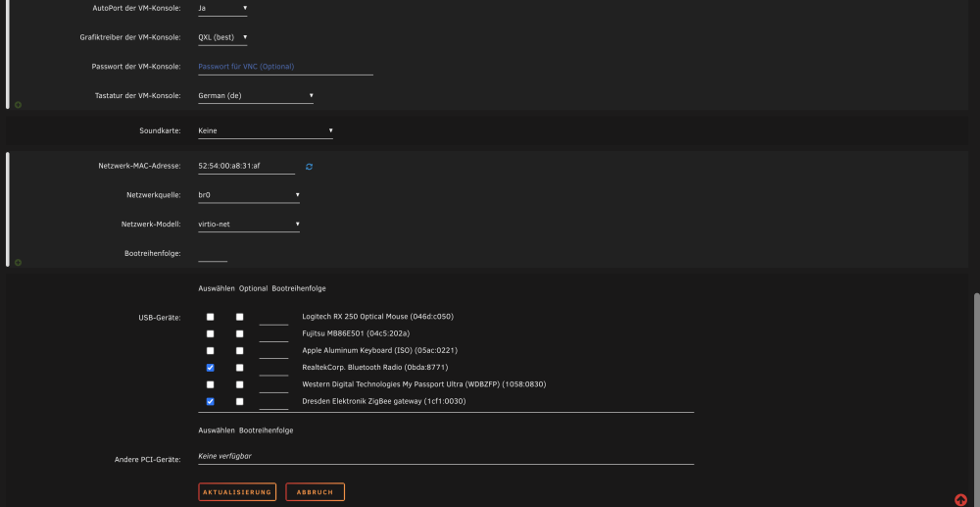The image size is (980, 507).
Task: Click the 'Grafiktreiber der VM-Konsole:' label
Action: (x=130, y=37)
